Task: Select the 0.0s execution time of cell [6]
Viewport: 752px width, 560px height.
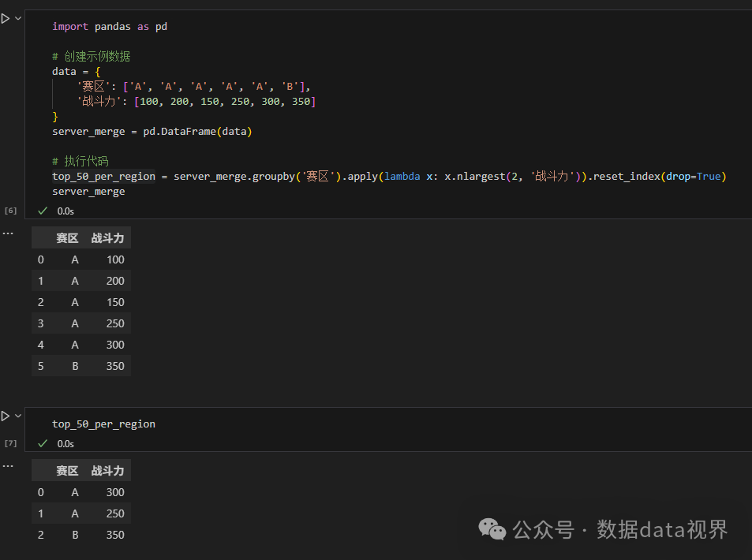Action: 65,211
